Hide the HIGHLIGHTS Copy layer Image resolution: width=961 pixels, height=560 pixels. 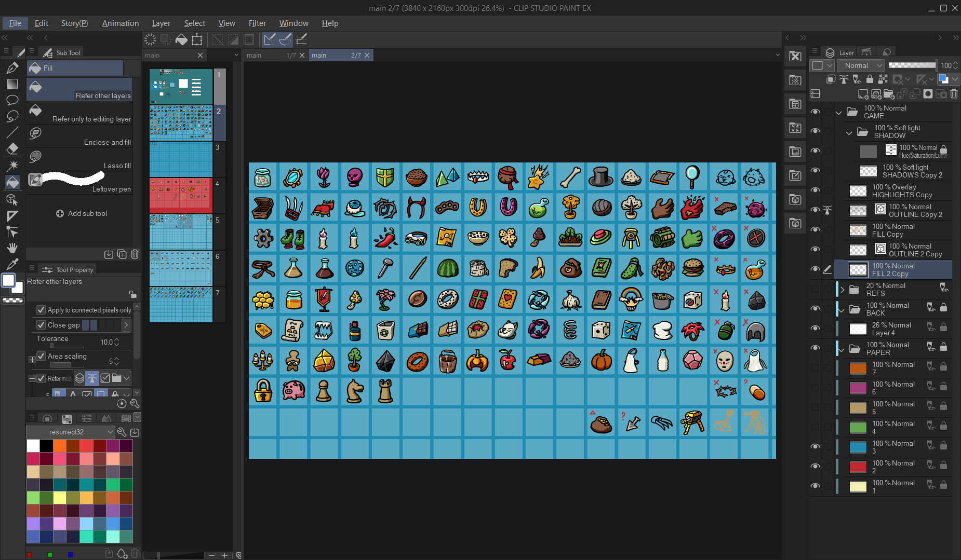[815, 190]
